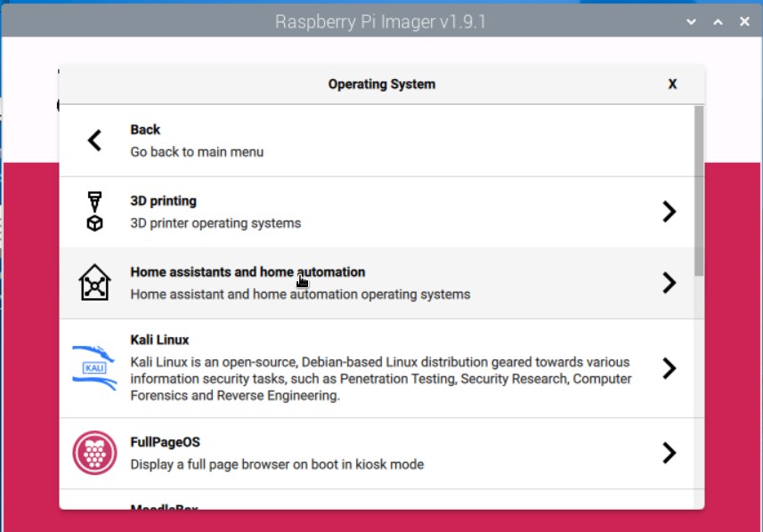Click Kali Linux description paragraph
Screen dimensions: 763x532
381,379
